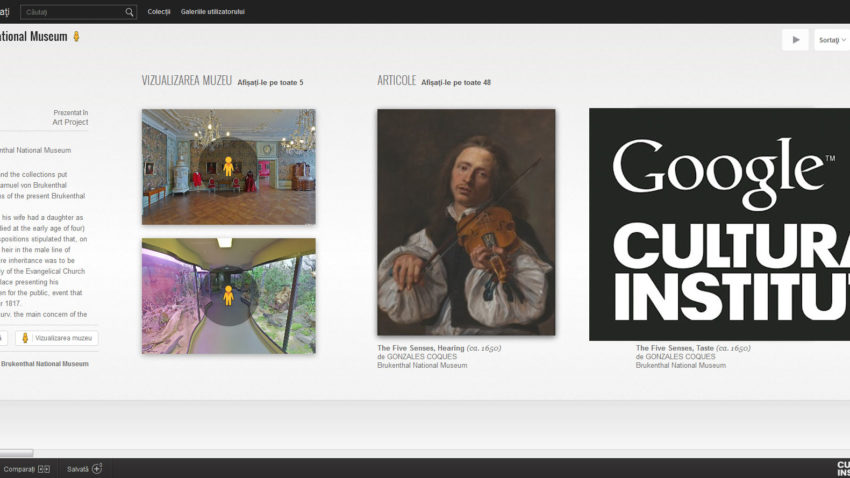Click GONZALES COQUES under Taste
Viewport: 850px width, 478px height.
[x=680, y=357]
